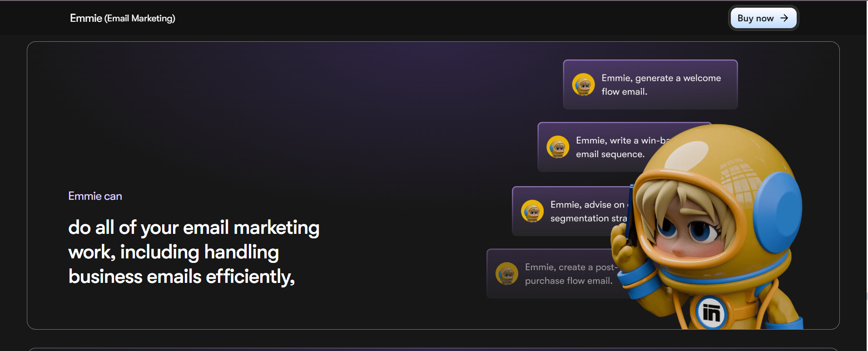Click the arrow icon in Buy now
The image size is (868, 351).
coord(784,18)
